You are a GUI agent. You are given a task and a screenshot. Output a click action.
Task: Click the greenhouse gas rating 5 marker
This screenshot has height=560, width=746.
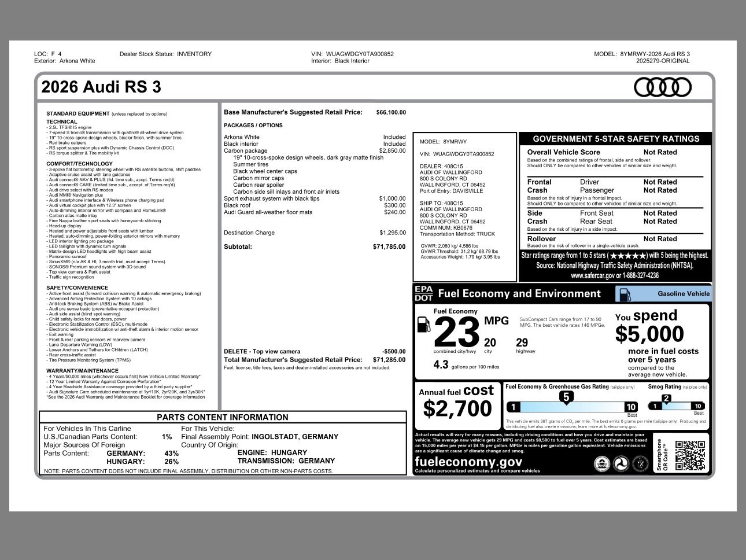[x=567, y=397]
